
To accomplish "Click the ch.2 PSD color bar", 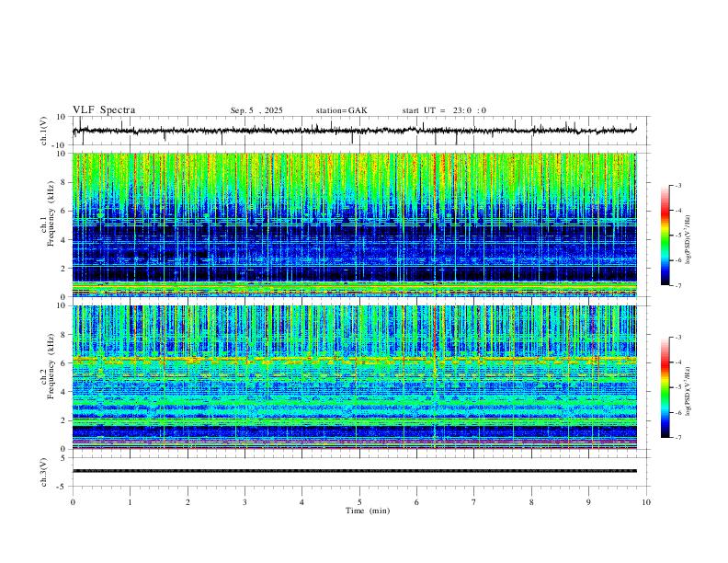I will [665, 387].
